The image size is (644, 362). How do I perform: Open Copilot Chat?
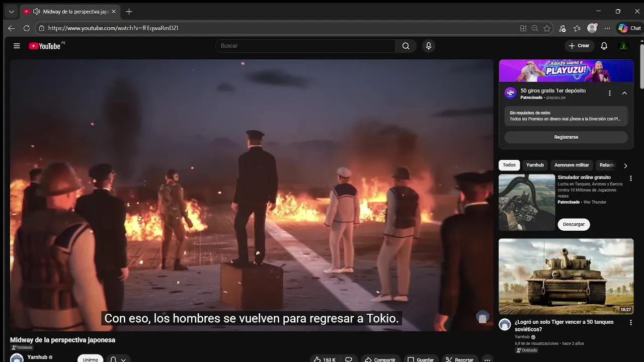(630, 28)
